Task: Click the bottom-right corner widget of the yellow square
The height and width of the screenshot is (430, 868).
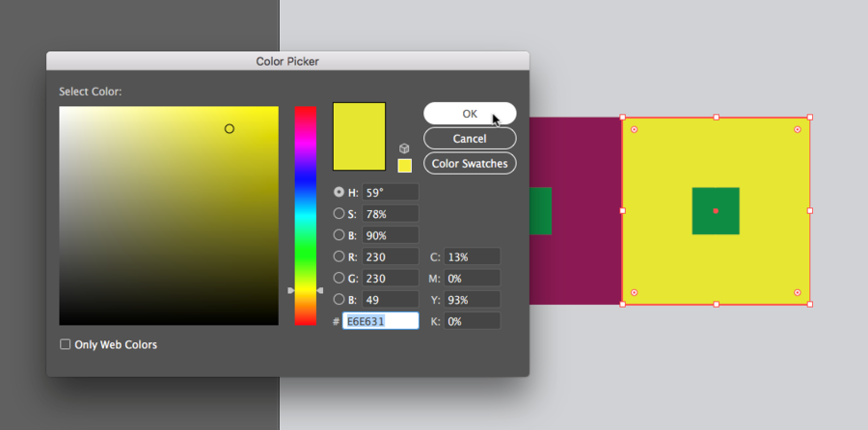Action: pos(798,292)
